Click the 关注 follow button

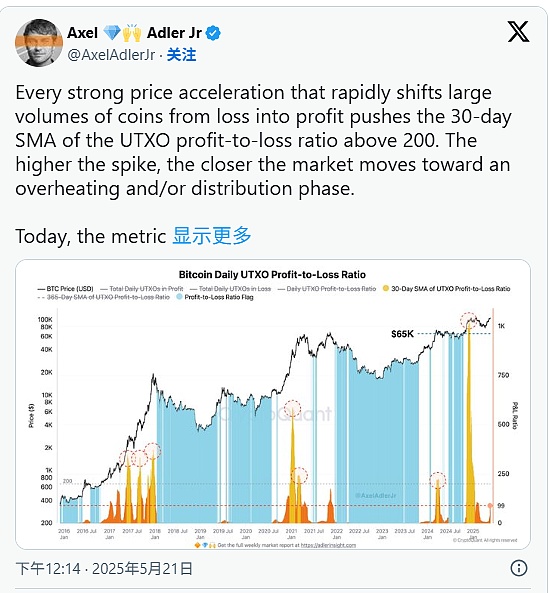coord(181,55)
